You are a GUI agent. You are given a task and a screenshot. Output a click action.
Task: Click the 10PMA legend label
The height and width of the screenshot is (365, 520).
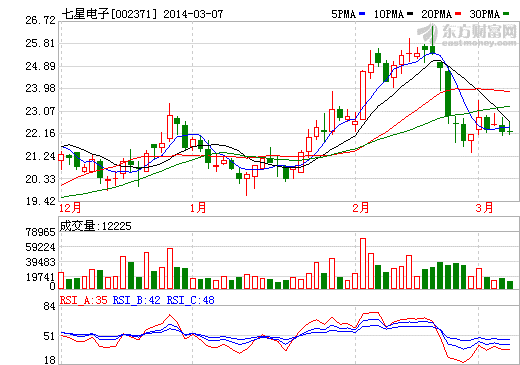coord(388,14)
